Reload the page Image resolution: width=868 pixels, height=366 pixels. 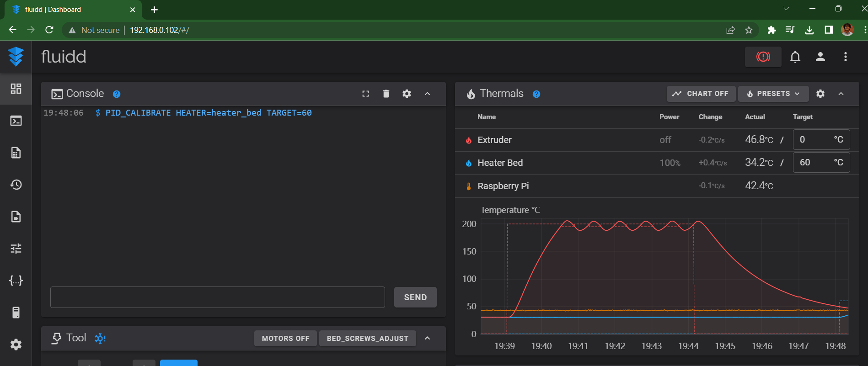tap(49, 30)
